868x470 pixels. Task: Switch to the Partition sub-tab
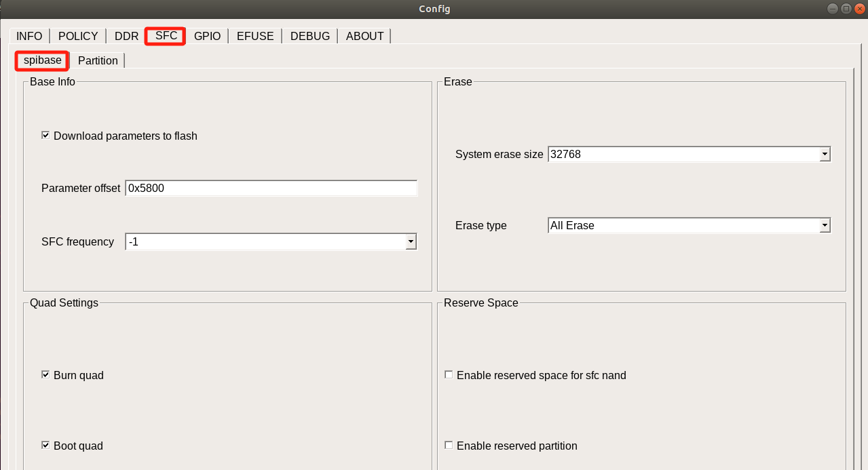98,60
